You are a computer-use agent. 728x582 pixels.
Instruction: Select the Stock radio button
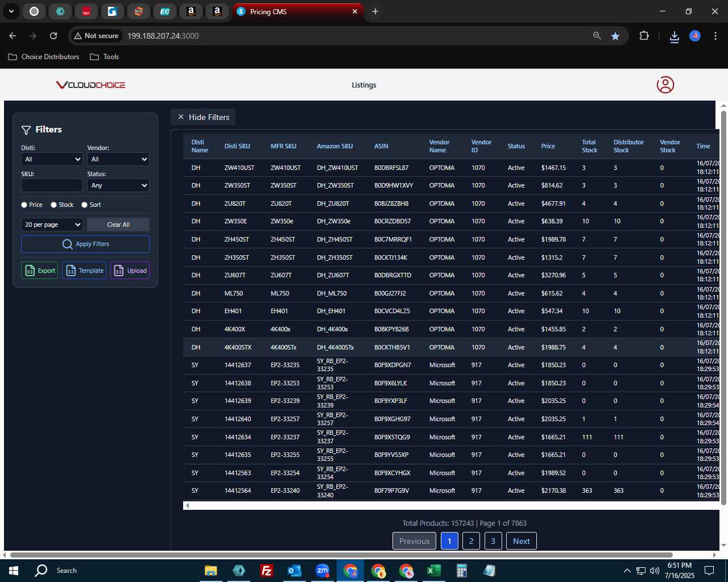[53, 205]
